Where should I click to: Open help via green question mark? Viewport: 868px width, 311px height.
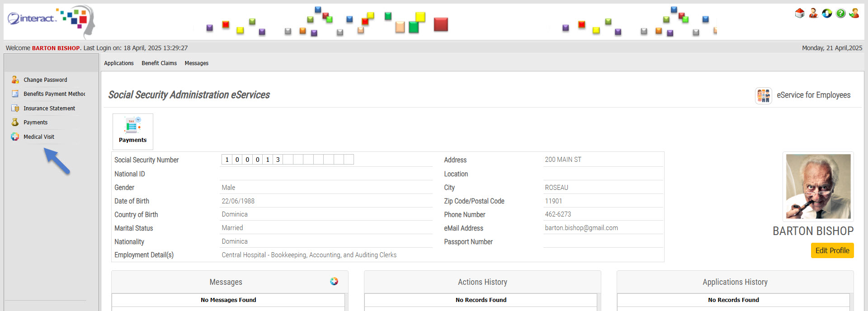(840, 14)
